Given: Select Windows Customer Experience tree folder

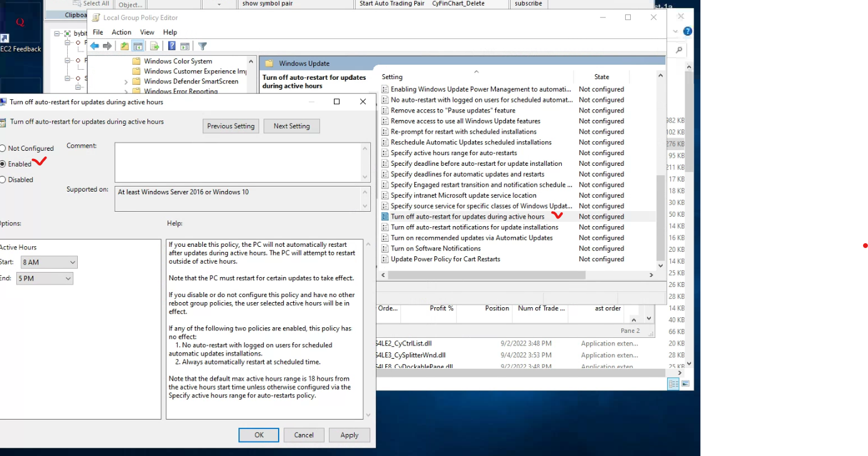Looking at the screenshot, I should point(189,71).
